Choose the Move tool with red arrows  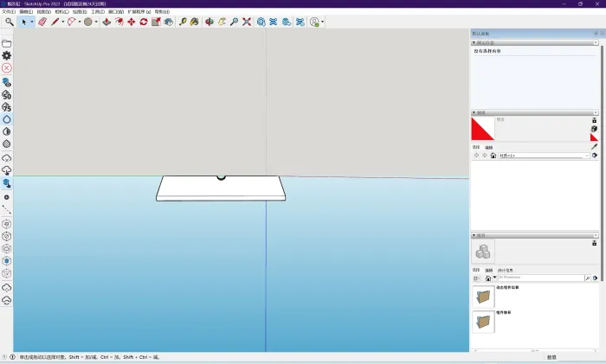coord(131,22)
